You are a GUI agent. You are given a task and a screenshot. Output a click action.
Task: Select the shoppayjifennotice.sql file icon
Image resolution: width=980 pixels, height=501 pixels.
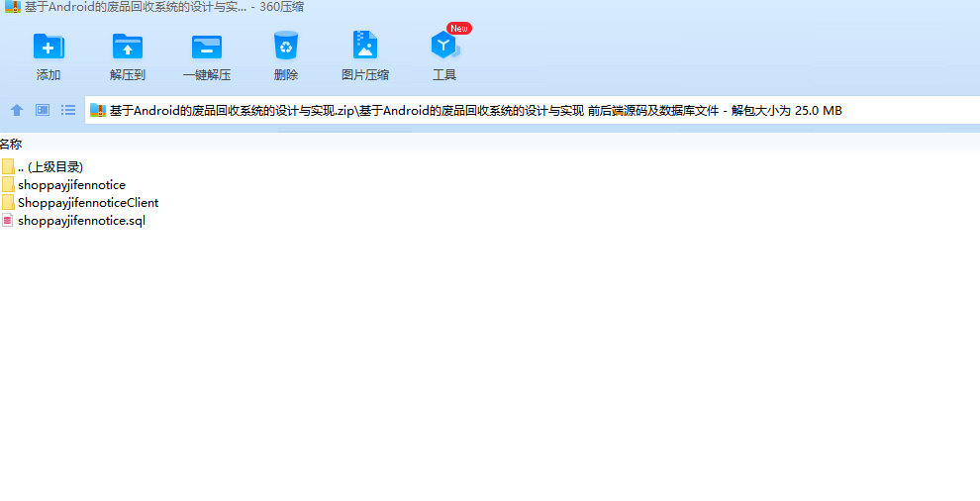point(8,220)
